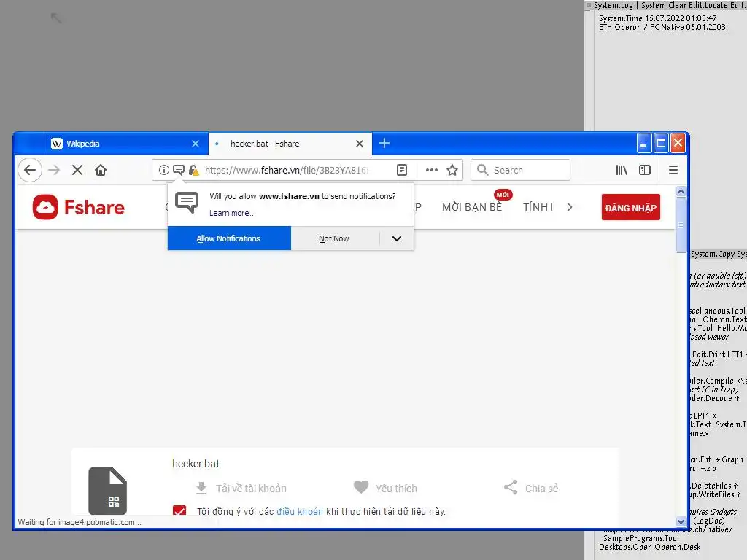Click the Fshare logo
Image resolution: width=747 pixels, height=560 pixels.
[79, 207]
